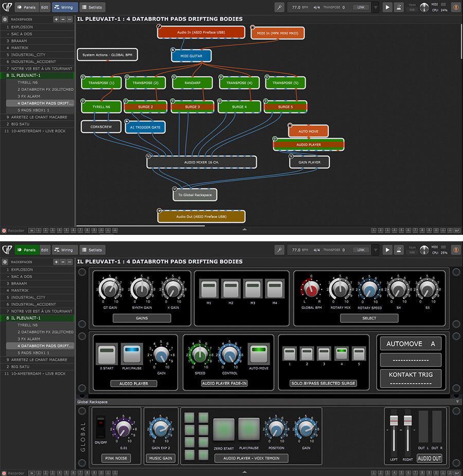The image size is (463, 476).
Task: Click the GAINS label button
Action: pos(141,318)
